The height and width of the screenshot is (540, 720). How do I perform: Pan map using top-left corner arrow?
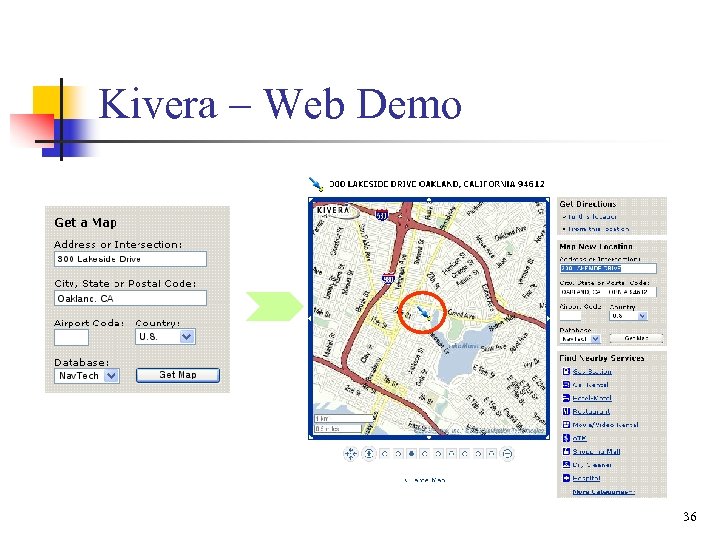(311, 200)
